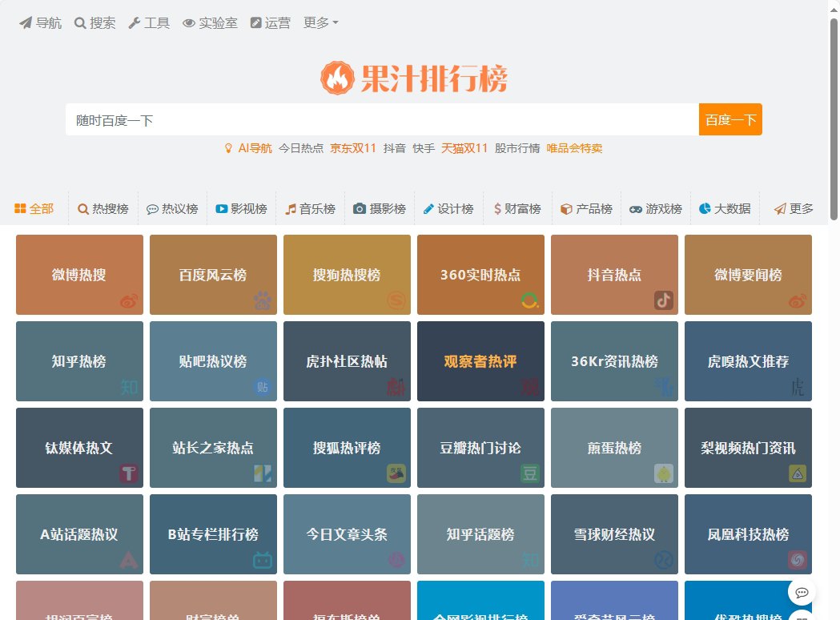Open the feedback chat bubble at bottom right

[802, 592]
